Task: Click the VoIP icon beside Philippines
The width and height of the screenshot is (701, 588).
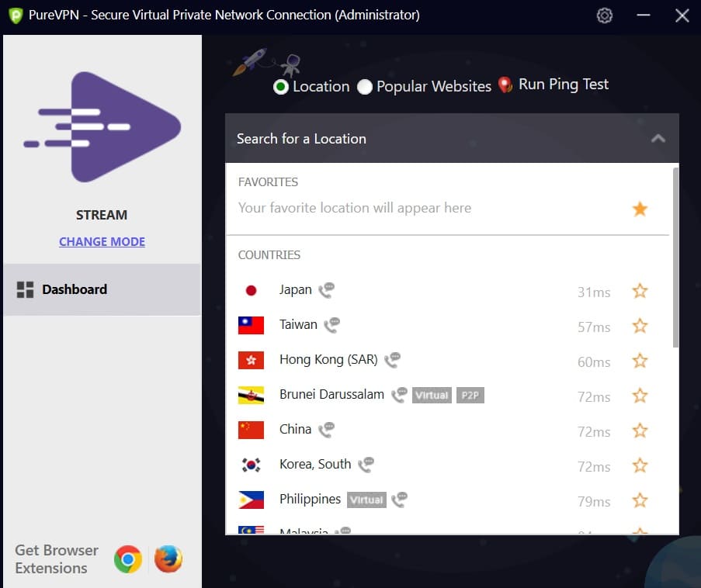Action: click(399, 500)
